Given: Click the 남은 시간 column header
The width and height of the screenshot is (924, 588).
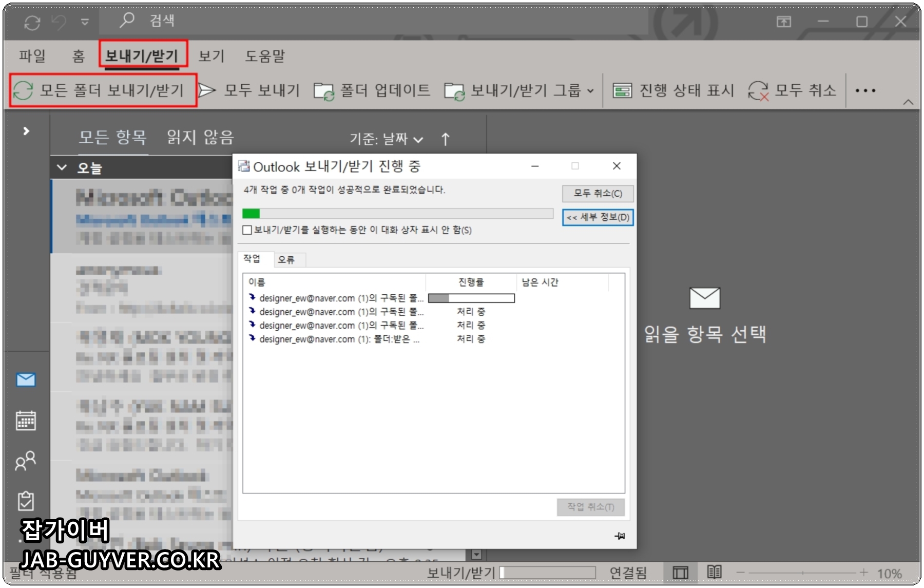Looking at the screenshot, I should [562, 282].
